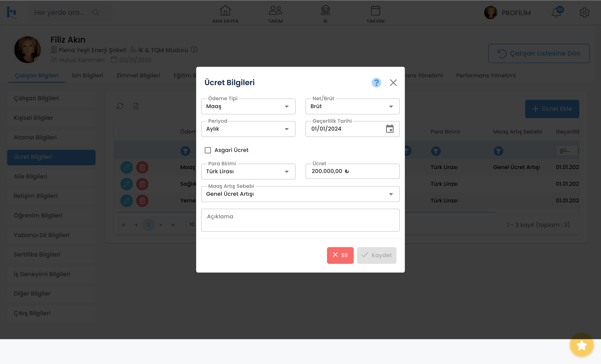
Task: Click the Çalışan Listesine Dön button
Action: point(539,53)
